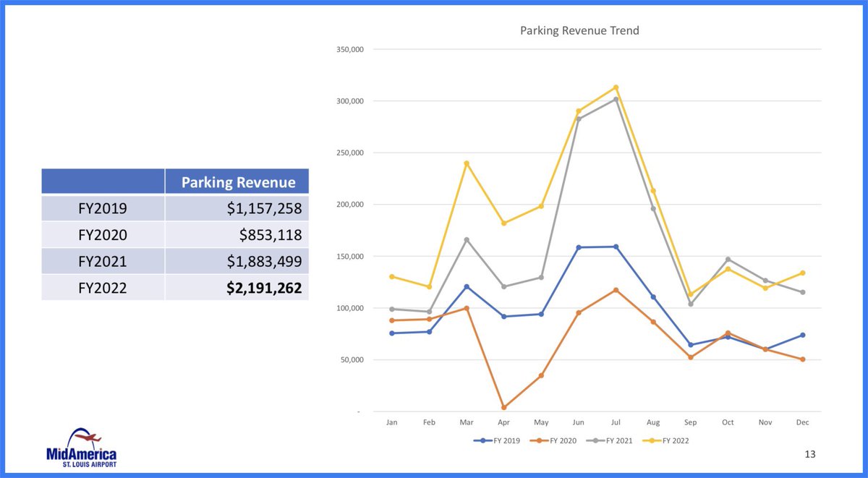Click the Apr x-axis label
Viewport: 868px width, 478px height.
click(504, 422)
